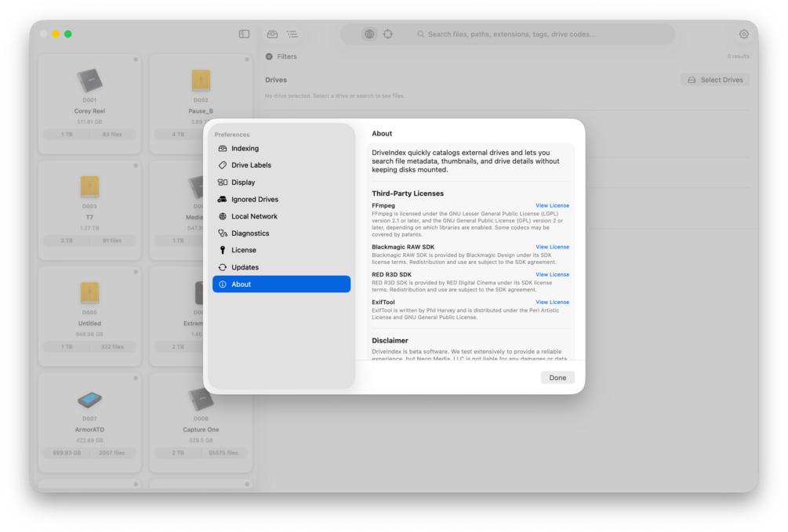788x532 pixels.
Task: Select the Capture One drive icon
Action: 201,400
